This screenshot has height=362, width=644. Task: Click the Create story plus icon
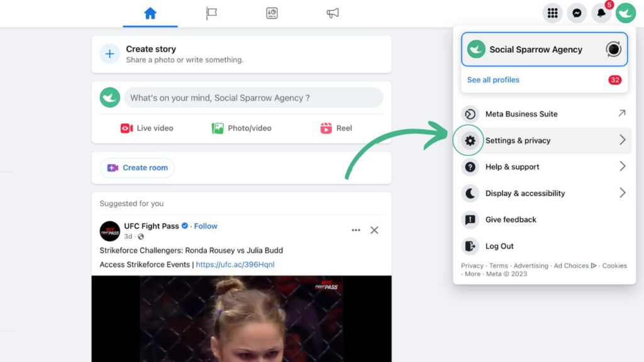point(109,54)
